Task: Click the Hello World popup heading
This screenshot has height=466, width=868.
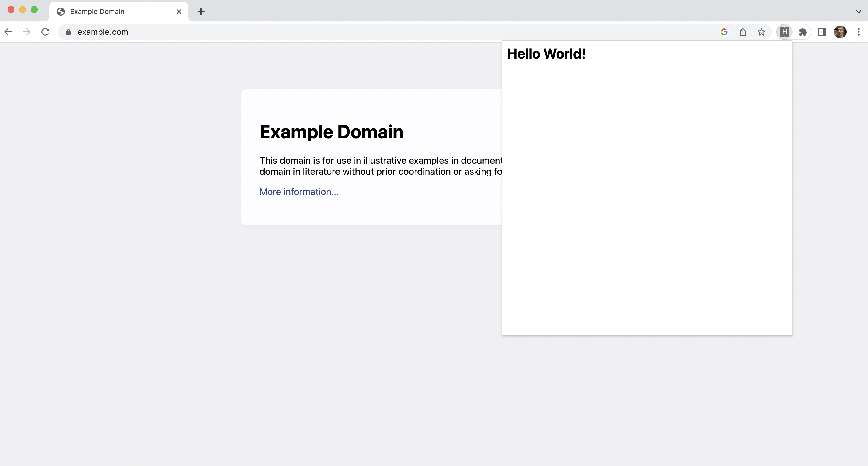Action: [546, 53]
